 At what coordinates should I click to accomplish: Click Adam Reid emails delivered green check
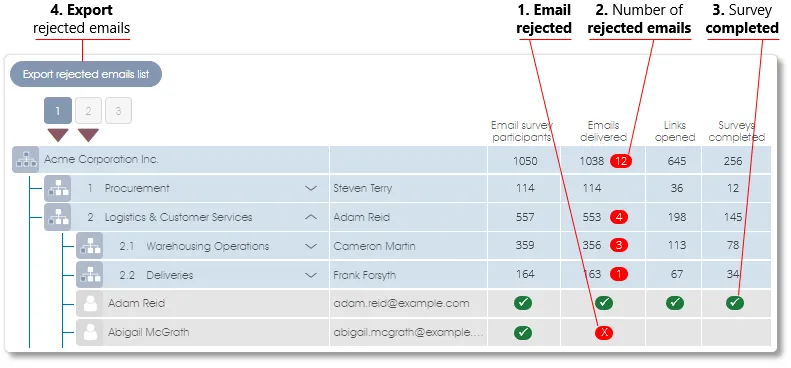(x=604, y=303)
